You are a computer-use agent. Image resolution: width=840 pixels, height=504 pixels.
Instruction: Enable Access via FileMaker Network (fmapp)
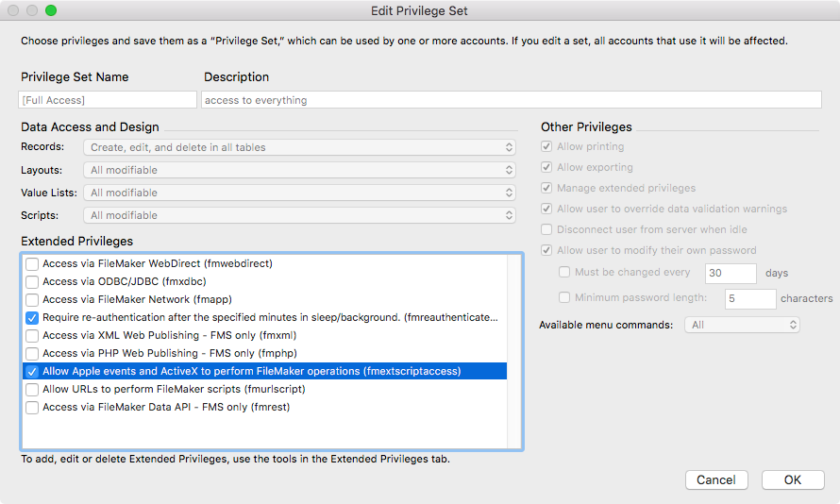(x=32, y=300)
